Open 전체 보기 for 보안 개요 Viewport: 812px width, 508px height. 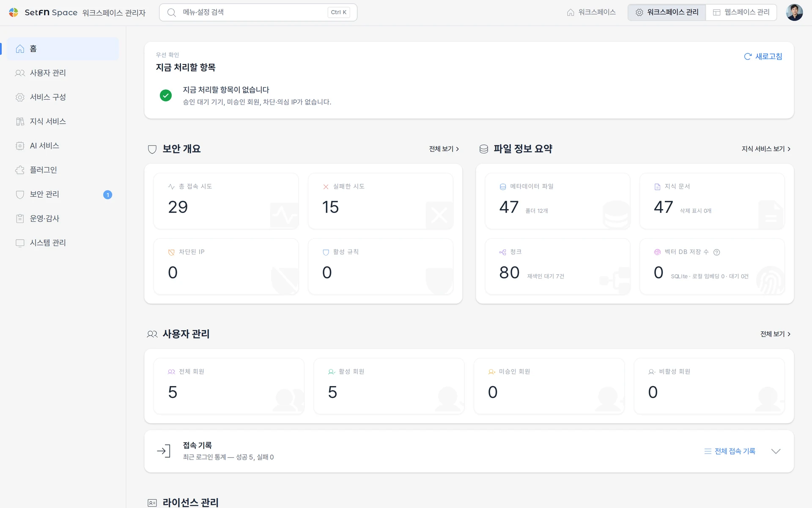pos(444,149)
